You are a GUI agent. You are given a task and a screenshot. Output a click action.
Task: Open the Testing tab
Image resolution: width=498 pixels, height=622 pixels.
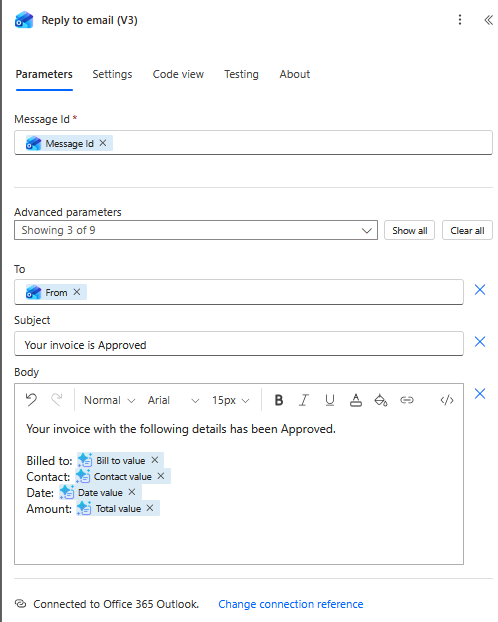(241, 74)
